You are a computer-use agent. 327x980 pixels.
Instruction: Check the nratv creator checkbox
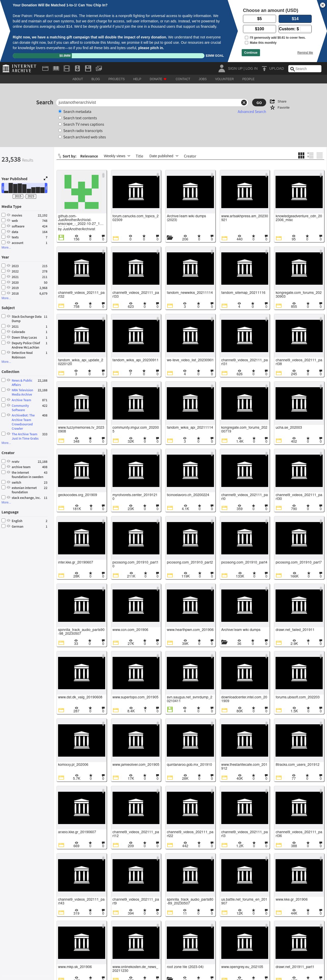pos(3,461)
